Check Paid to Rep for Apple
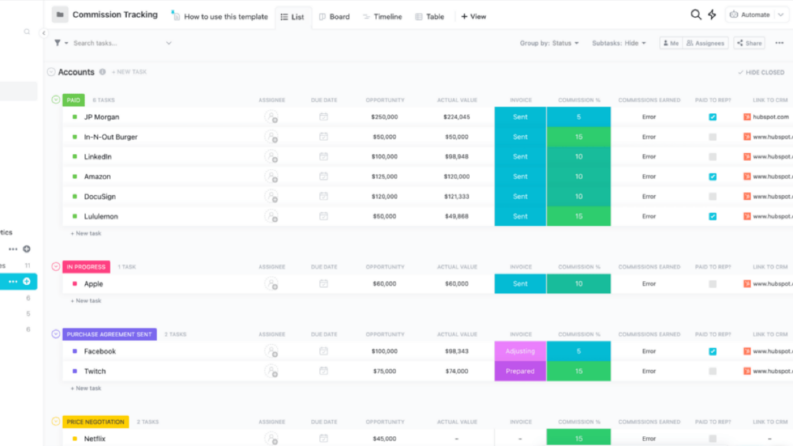This screenshot has height=446, width=793. 713,284
